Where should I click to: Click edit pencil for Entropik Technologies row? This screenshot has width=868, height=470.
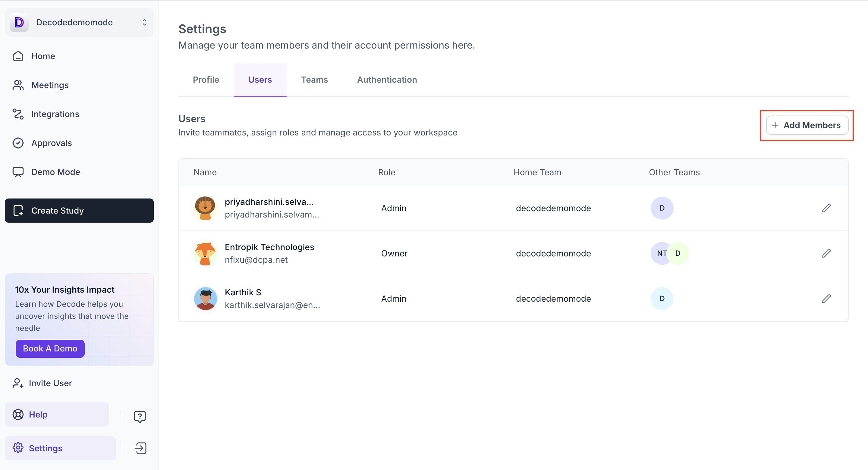point(826,253)
